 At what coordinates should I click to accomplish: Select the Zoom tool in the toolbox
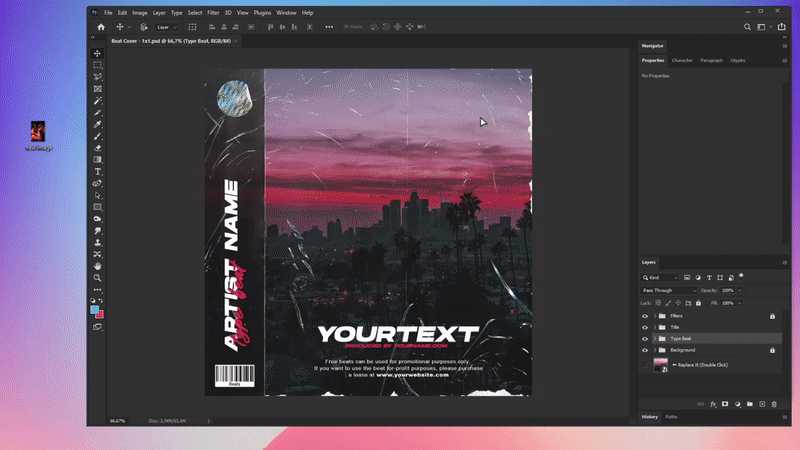point(97,278)
